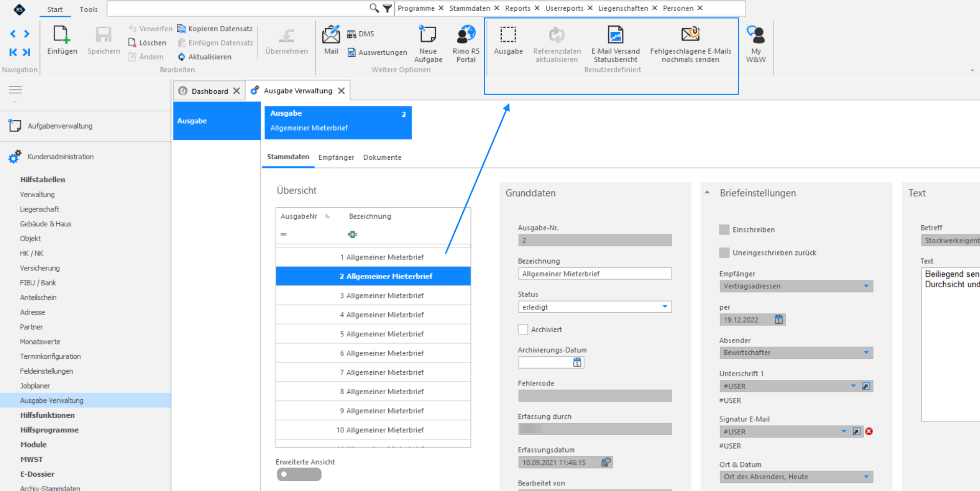Viewport: 980px width, 491px height.
Task: Open Unterschrift 1 dropdown
Action: click(x=854, y=386)
